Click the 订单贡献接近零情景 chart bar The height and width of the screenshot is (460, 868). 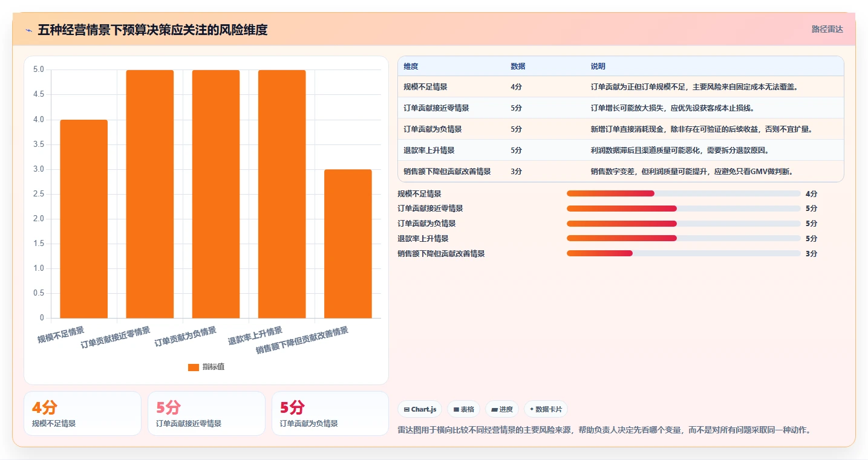(150, 194)
